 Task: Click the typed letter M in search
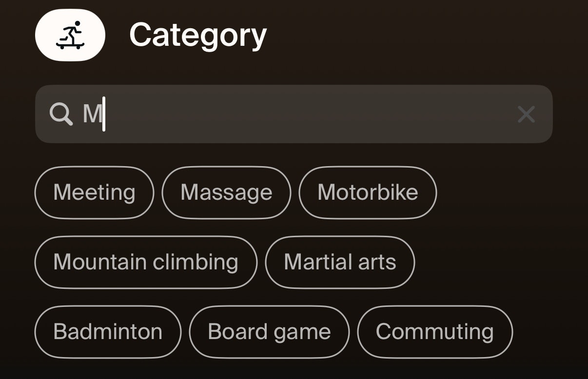[92, 114]
